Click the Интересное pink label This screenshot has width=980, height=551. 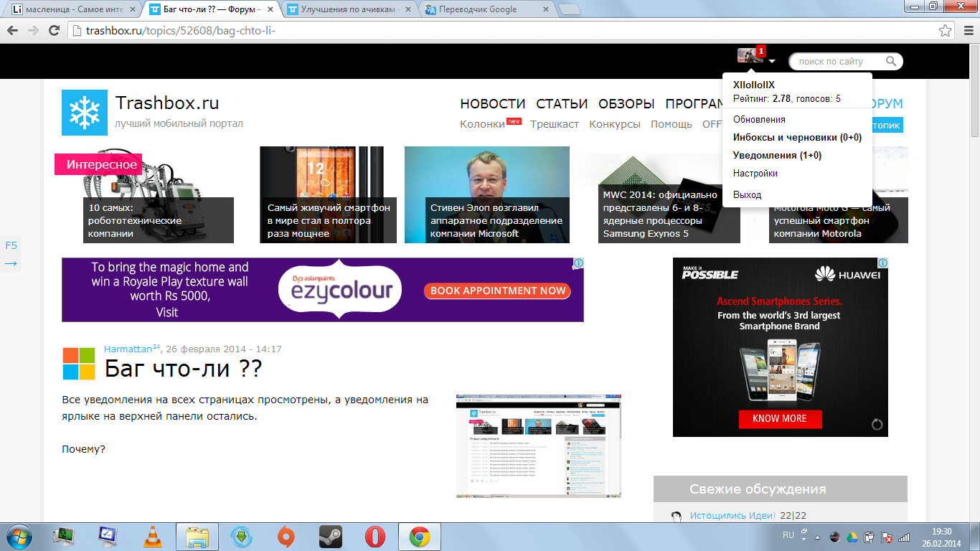coord(98,164)
